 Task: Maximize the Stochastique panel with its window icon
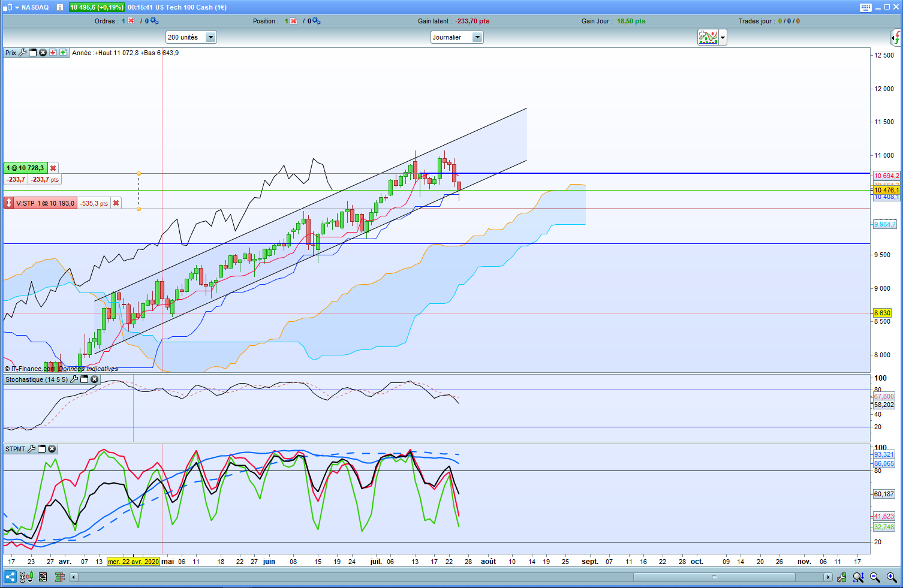(x=85, y=379)
